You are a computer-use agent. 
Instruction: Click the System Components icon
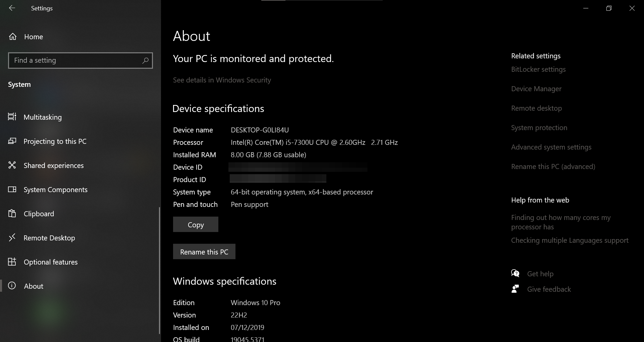point(12,189)
